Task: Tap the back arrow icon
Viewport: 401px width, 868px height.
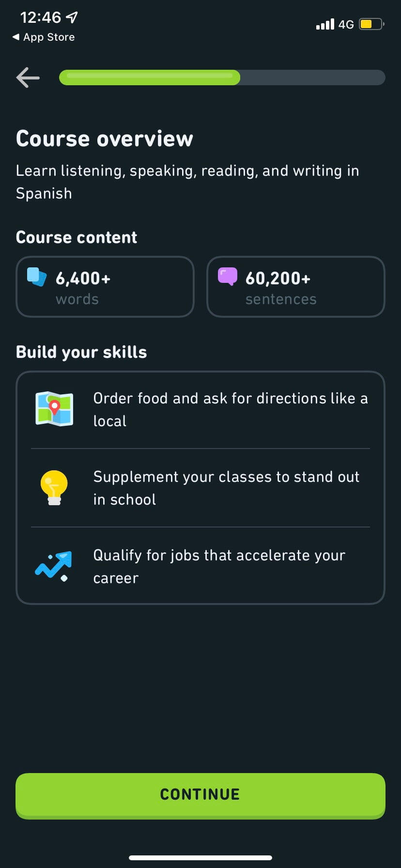Action: 28,77
